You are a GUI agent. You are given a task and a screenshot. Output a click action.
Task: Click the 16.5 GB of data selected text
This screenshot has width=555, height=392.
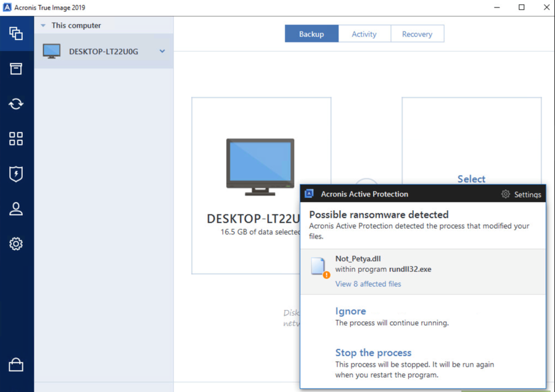260,232
